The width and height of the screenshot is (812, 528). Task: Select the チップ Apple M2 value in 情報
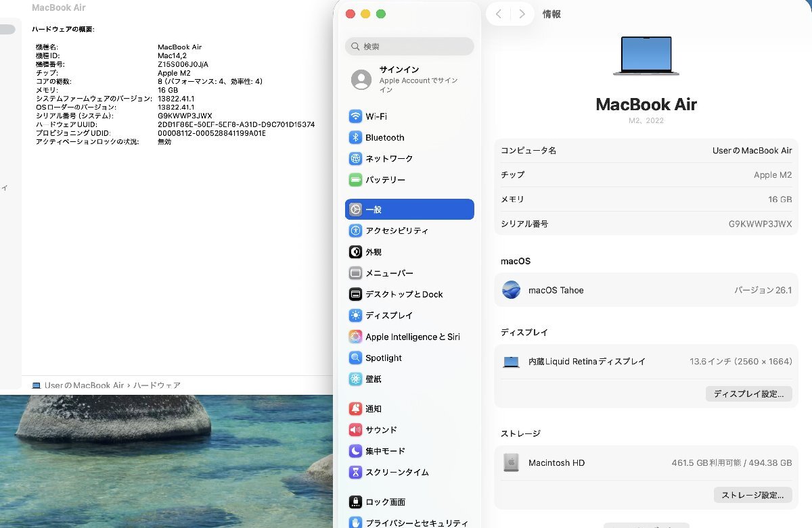click(x=773, y=175)
